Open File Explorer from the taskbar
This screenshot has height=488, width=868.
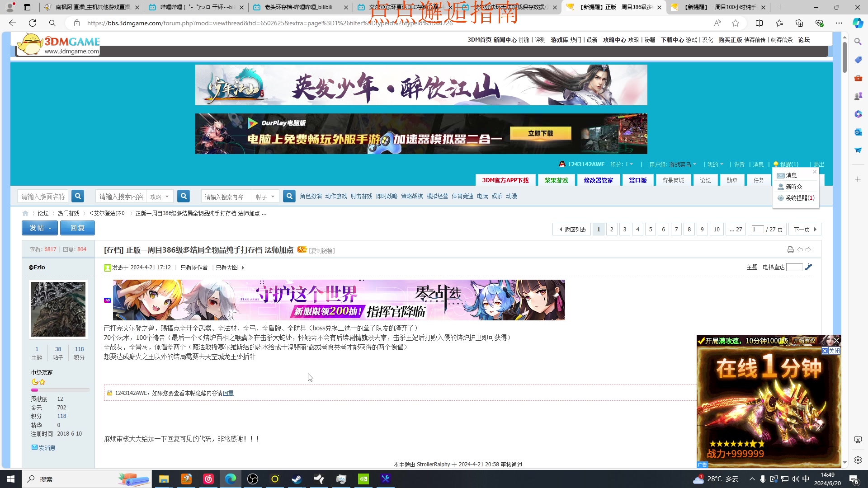click(164, 479)
